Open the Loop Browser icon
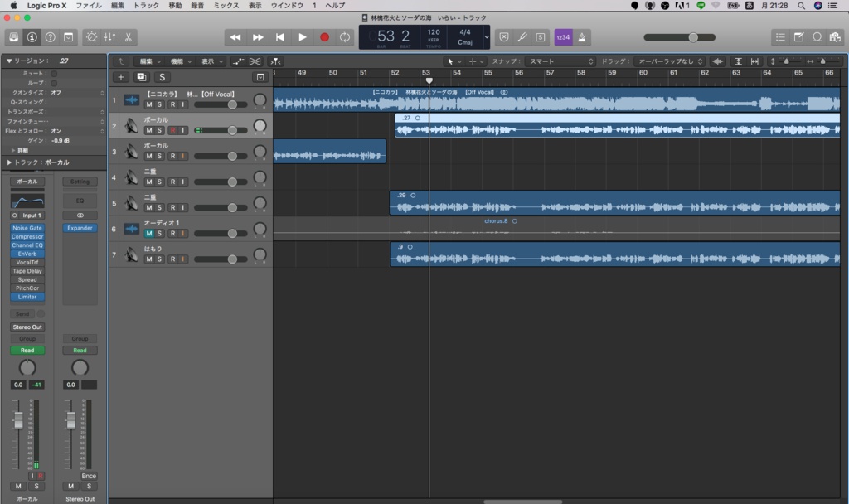The height and width of the screenshot is (504, 849). (817, 37)
